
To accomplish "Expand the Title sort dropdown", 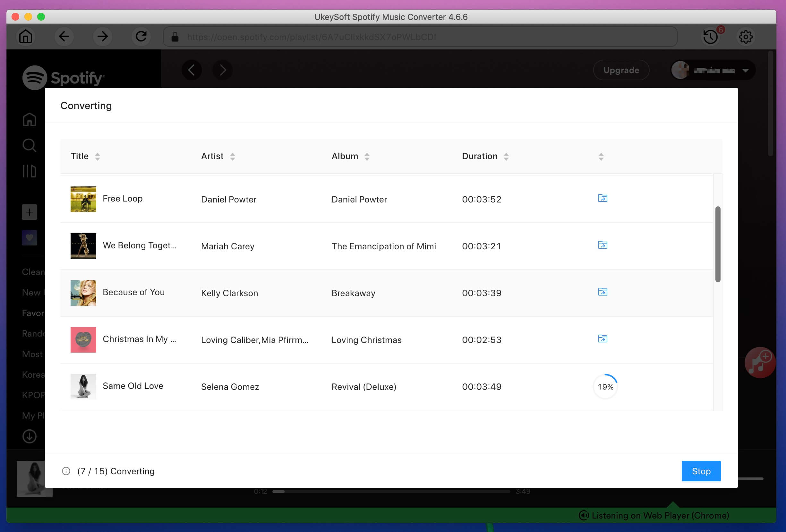I will point(97,156).
